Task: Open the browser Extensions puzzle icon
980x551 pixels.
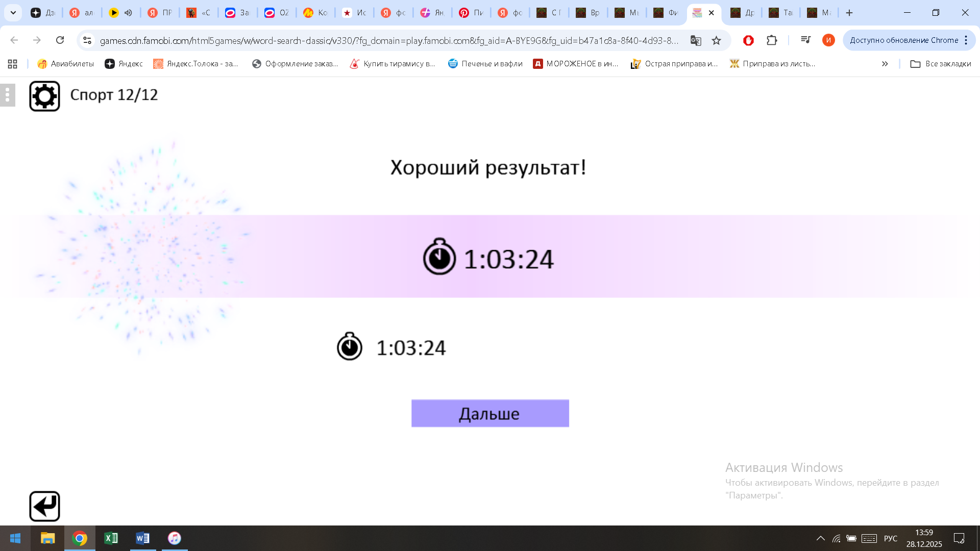Action: 772,40
